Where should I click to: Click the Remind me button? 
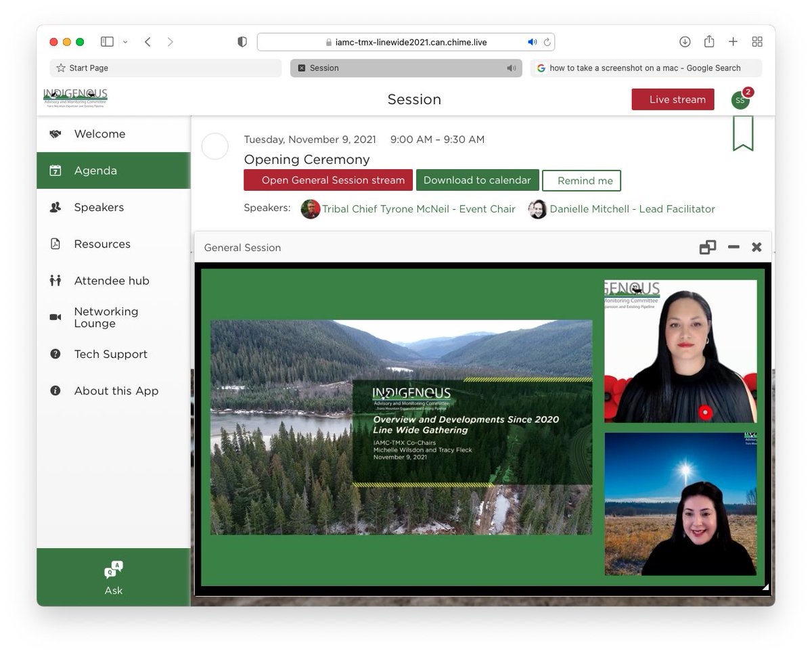point(581,181)
